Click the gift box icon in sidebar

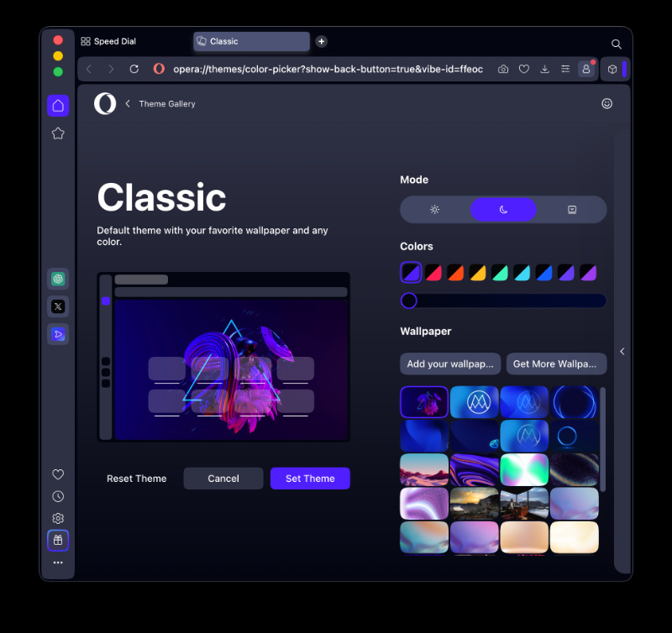[x=58, y=541]
